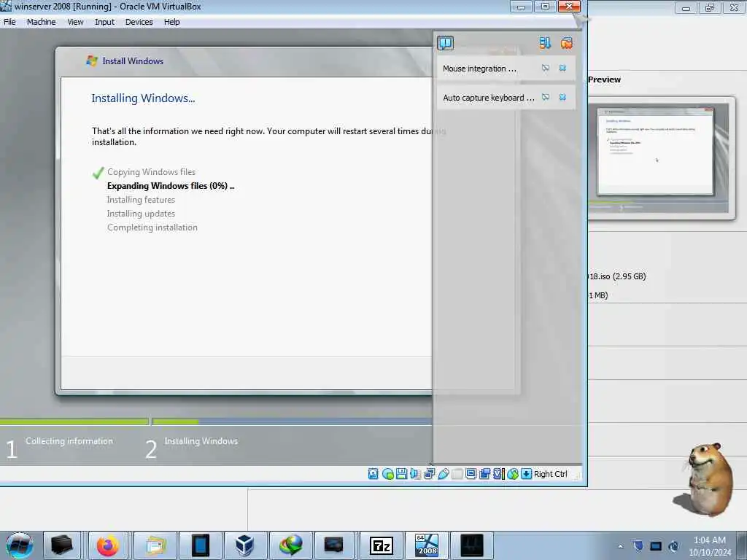The width and height of the screenshot is (747, 560).
Task: Open the black square taskbar icon at far right
Action: tap(472, 545)
